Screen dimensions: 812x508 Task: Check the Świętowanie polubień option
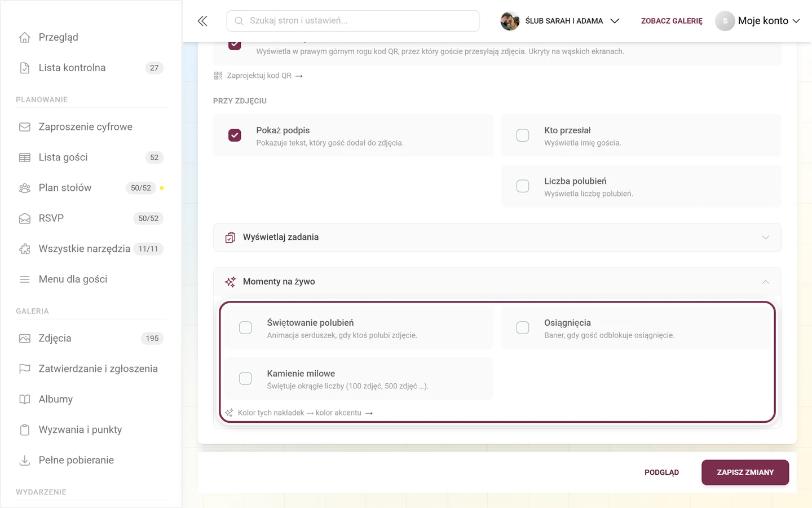tap(245, 328)
